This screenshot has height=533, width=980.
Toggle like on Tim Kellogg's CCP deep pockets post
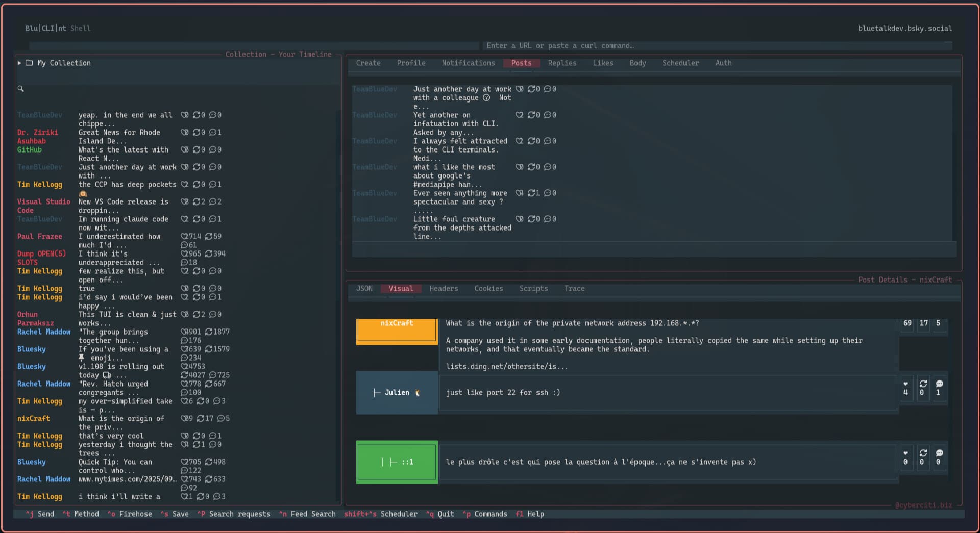[x=184, y=184]
